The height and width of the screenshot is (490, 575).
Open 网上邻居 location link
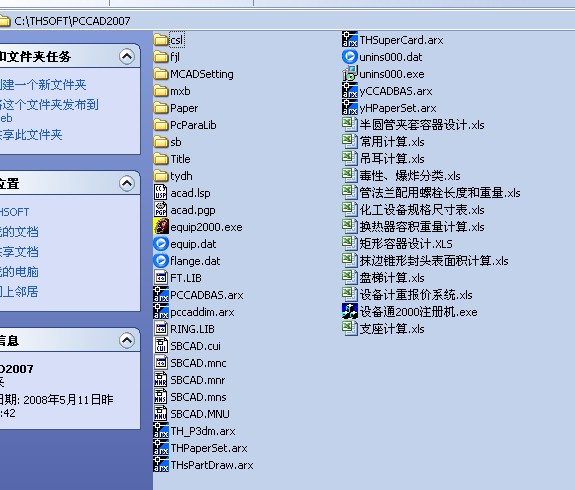pyautogui.click(x=19, y=292)
